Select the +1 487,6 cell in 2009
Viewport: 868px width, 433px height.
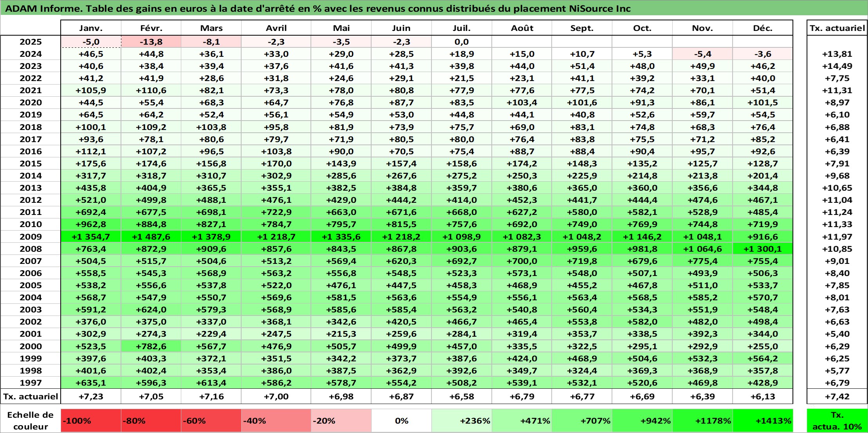point(151,237)
